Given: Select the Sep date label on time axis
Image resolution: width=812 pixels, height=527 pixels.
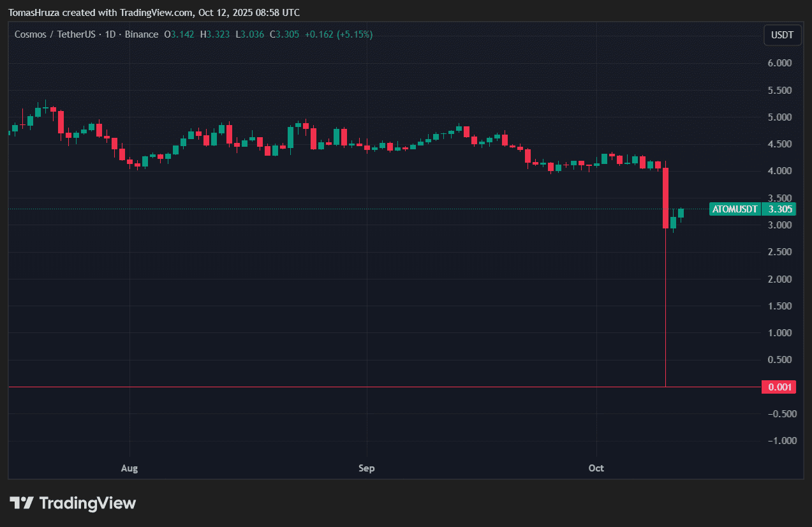Looking at the screenshot, I should pos(367,468).
